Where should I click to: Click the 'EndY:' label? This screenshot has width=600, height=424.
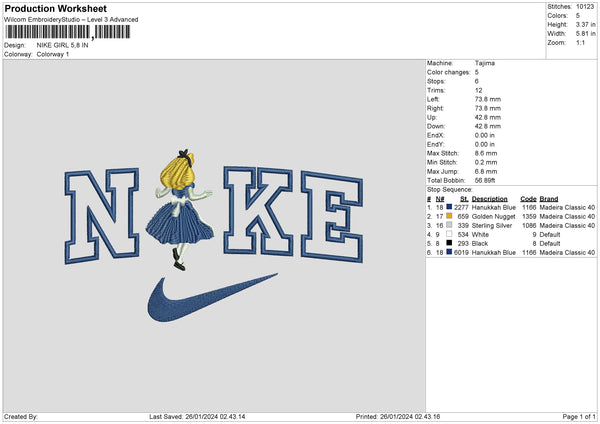coord(435,144)
